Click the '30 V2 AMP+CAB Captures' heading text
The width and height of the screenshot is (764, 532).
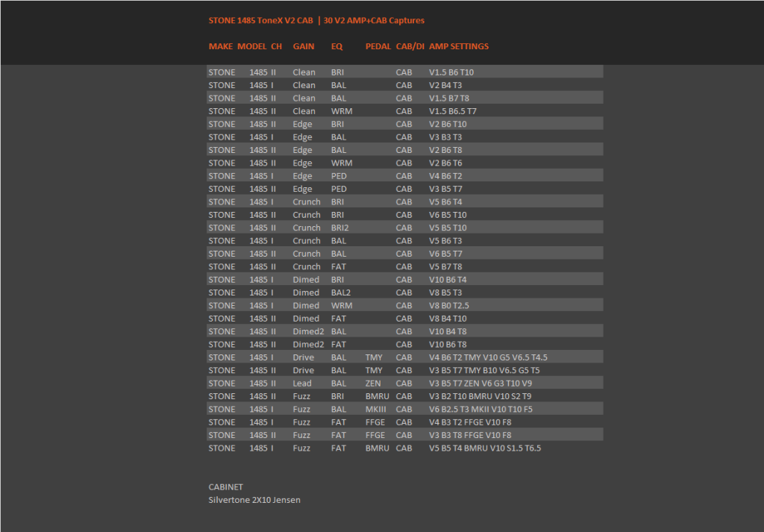coord(374,20)
